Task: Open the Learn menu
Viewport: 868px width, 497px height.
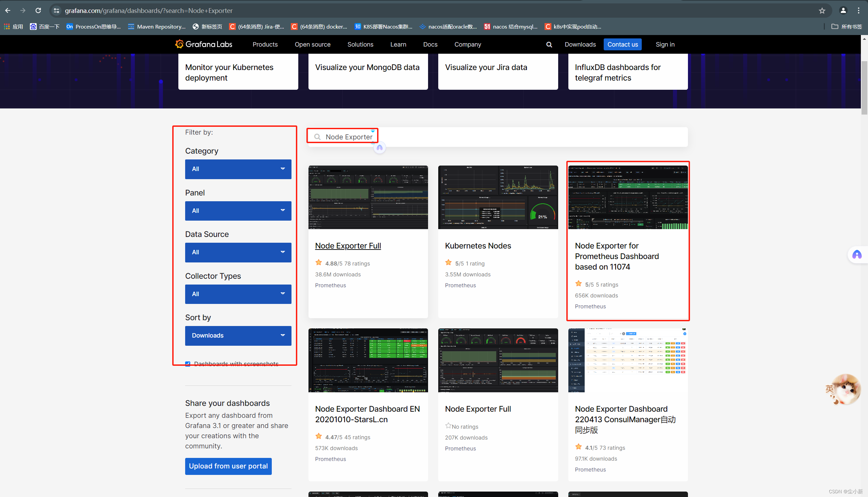Action: [398, 45]
